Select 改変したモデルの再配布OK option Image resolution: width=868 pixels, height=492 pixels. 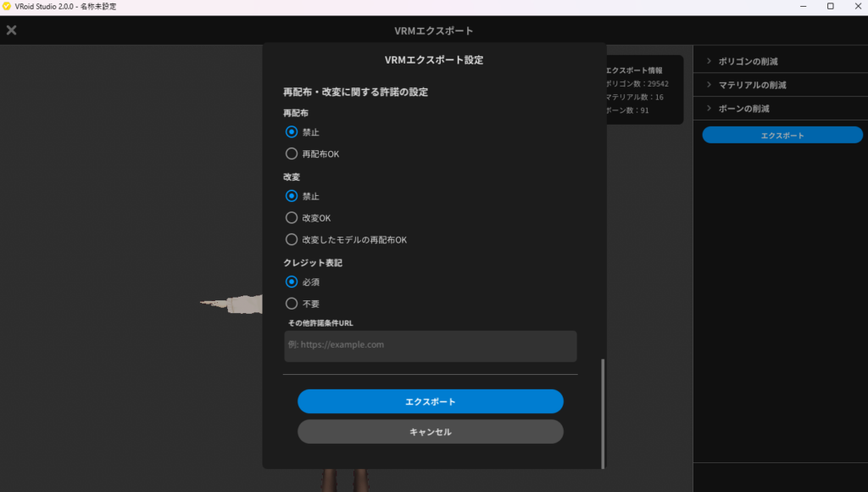(292, 240)
